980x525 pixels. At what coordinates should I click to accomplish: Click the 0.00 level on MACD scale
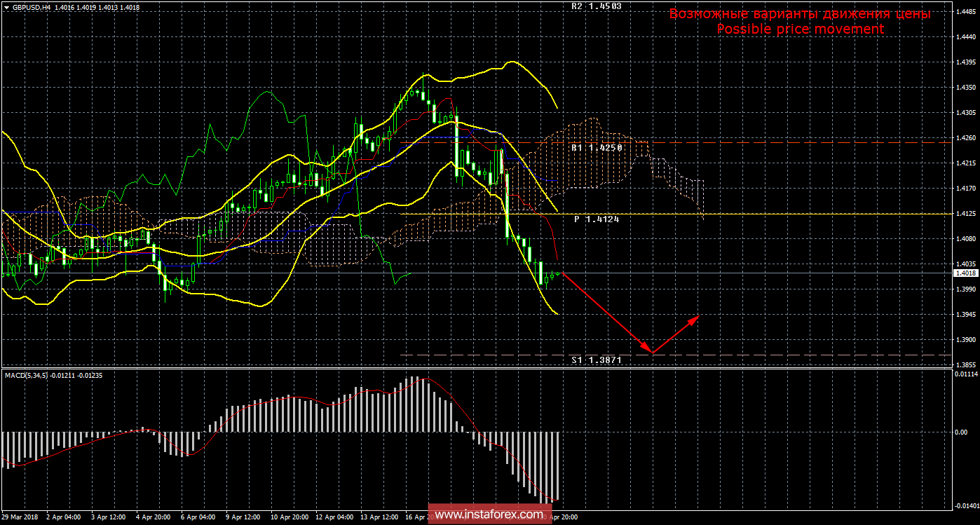pos(962,432)
